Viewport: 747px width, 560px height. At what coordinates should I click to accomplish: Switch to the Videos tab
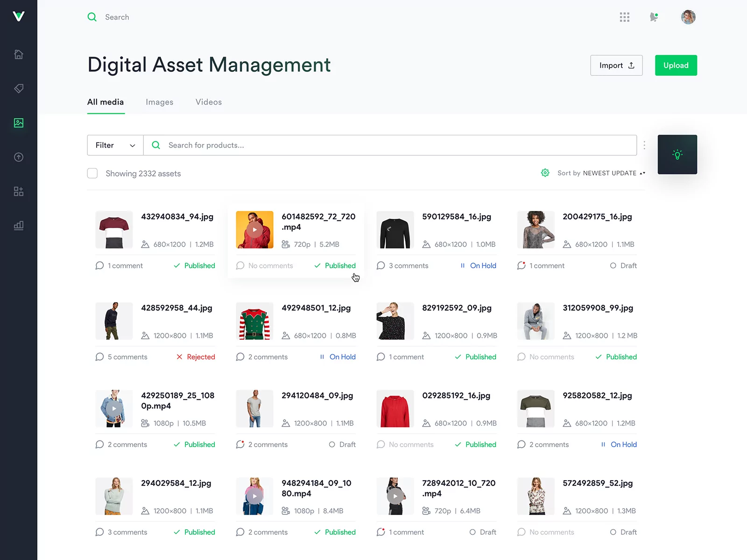point(209,102)
